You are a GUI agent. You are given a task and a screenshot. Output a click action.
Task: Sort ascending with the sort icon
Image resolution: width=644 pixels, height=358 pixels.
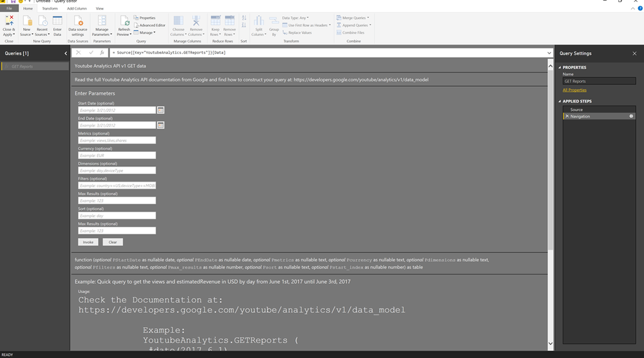244,18
